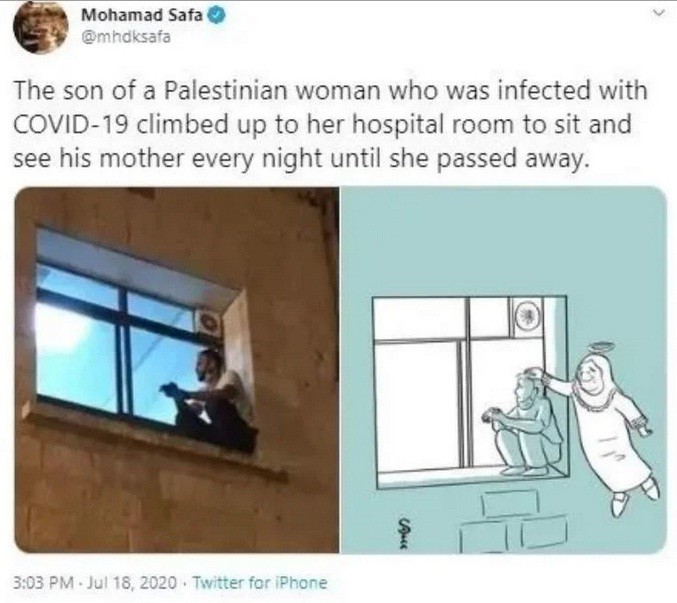
Task: Open the Twitter for iPhone source link
Action: [x=259, y=583]
